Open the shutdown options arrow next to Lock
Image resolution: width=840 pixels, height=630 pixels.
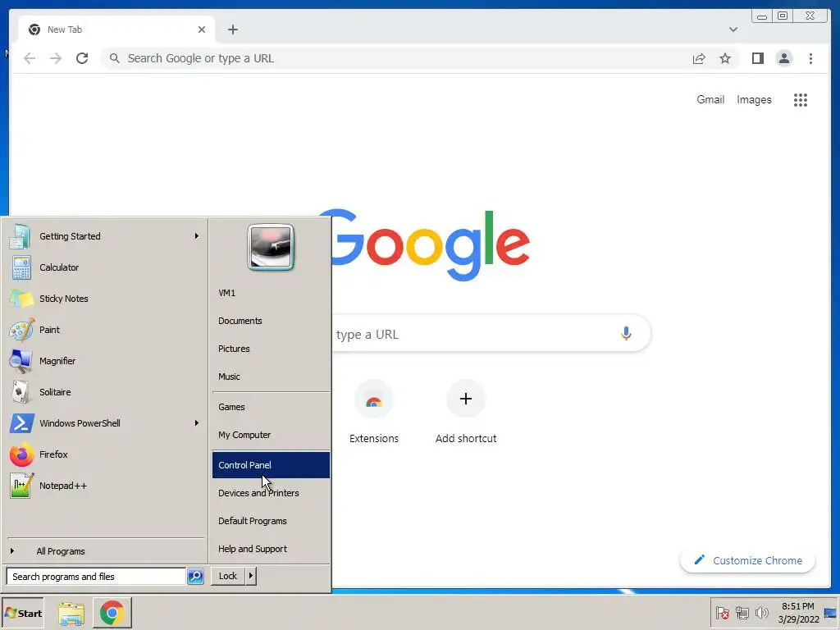click(251, 576)
